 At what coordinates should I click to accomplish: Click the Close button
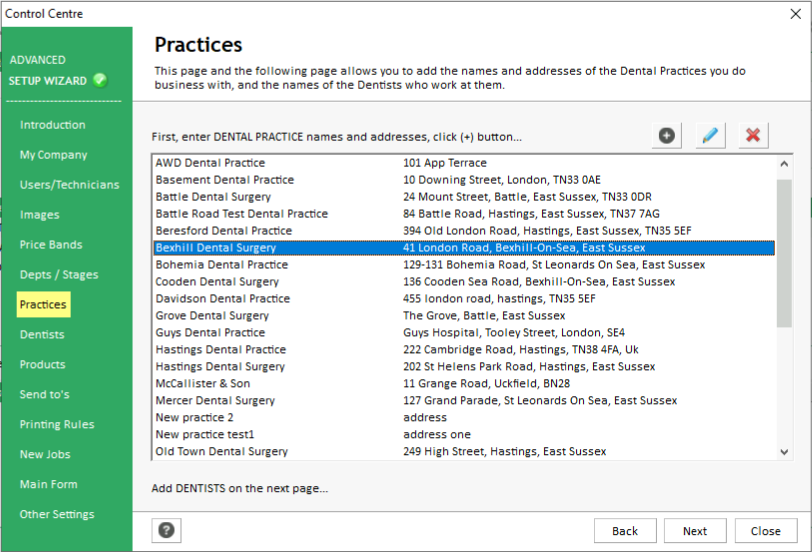766,531
